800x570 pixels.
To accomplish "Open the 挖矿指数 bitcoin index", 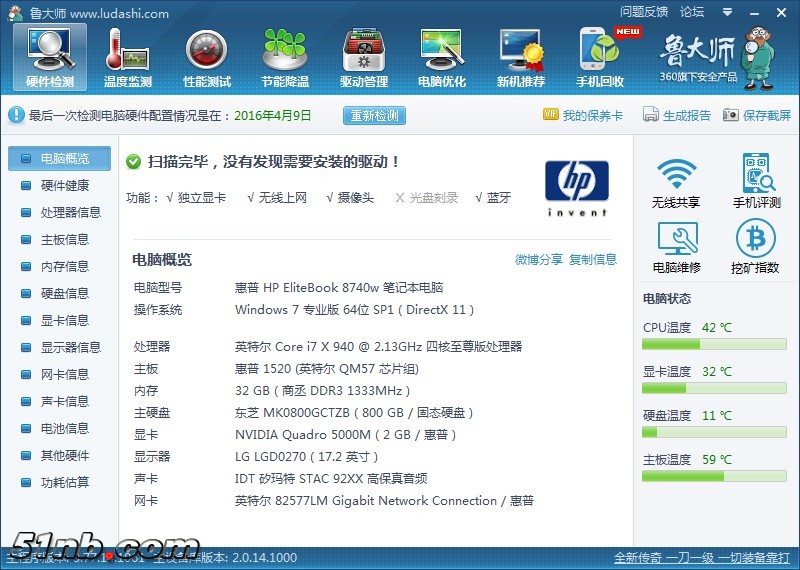I will coord(756,247).
